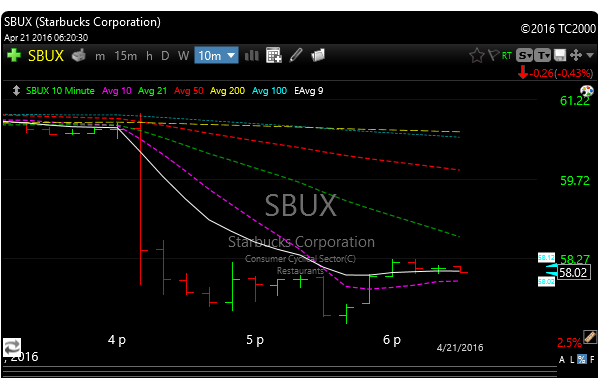Select the pencil drawing tool
Viewport: 598px width, 378px height.
296,55
